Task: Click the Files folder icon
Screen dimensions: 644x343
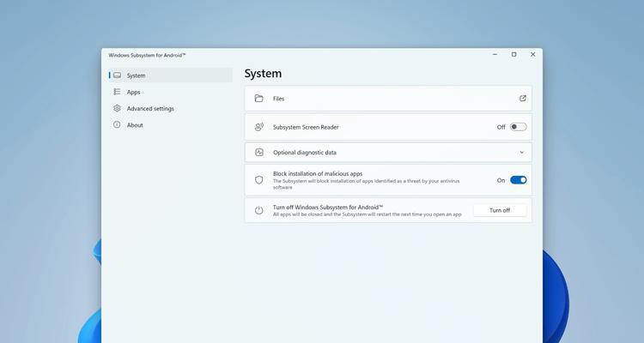Action: pos(258,99)
